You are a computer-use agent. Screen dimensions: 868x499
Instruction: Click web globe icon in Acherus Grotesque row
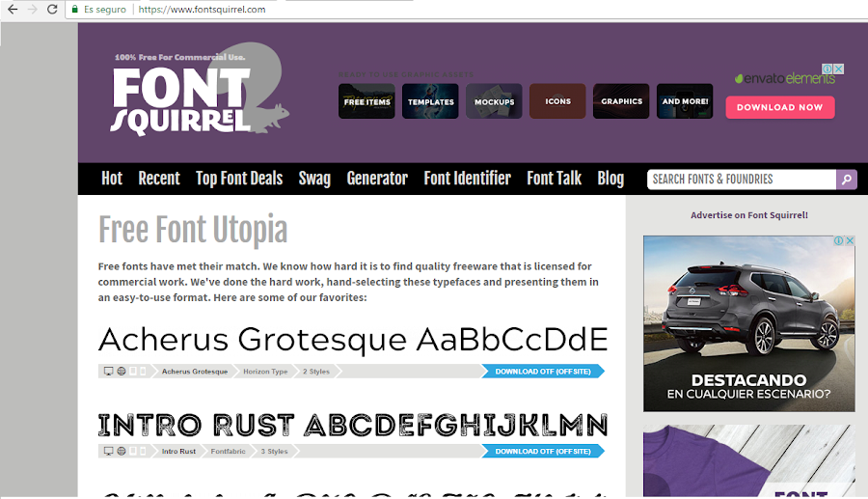click(x=122, y=371)
